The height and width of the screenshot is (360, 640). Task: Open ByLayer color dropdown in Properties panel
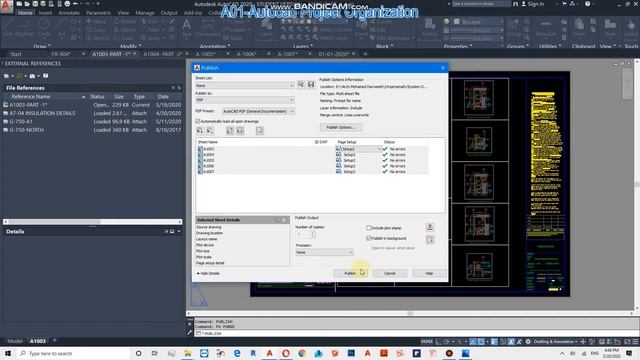coord(478,22)
